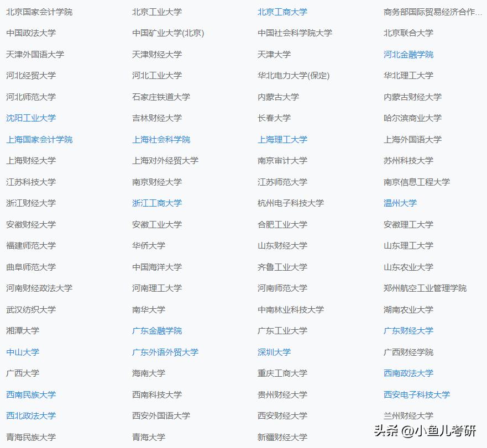Open the 西安电子科技大学 link
This screenshot has width=487, height=448.
coord(417,395)
